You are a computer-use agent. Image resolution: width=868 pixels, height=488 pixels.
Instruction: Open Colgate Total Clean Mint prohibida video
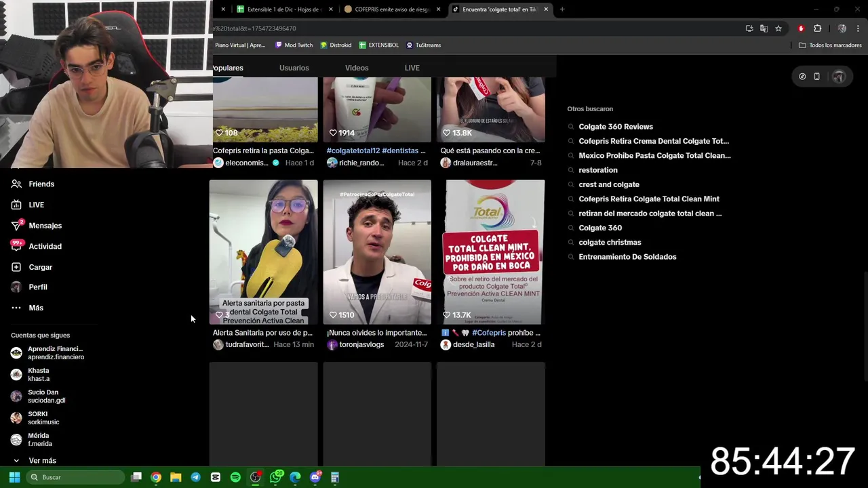click(491, 251)
